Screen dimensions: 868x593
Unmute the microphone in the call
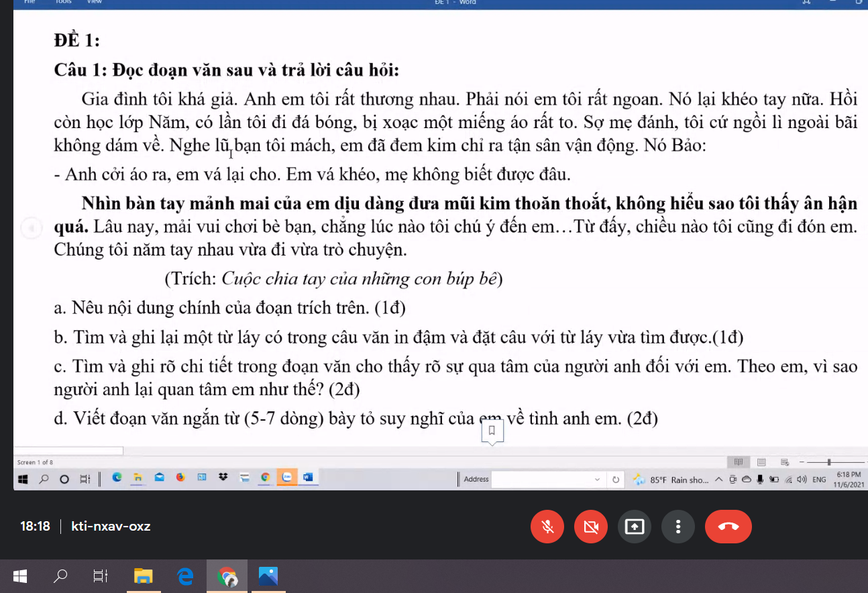[x=547, y=527]
